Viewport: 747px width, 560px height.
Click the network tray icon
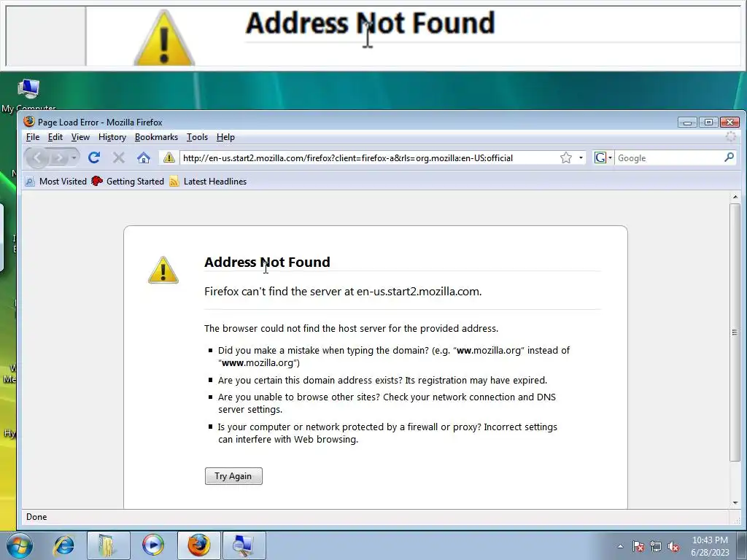(x=656, y=546)
